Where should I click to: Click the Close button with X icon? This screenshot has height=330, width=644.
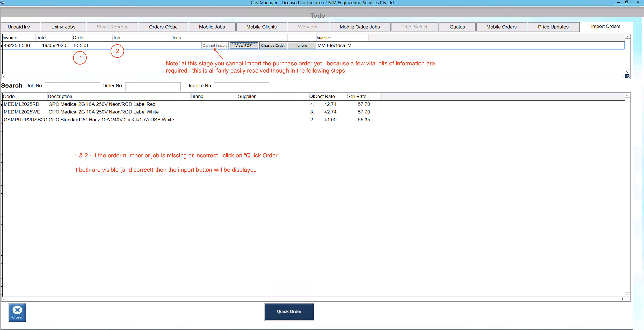pos(17,312)
